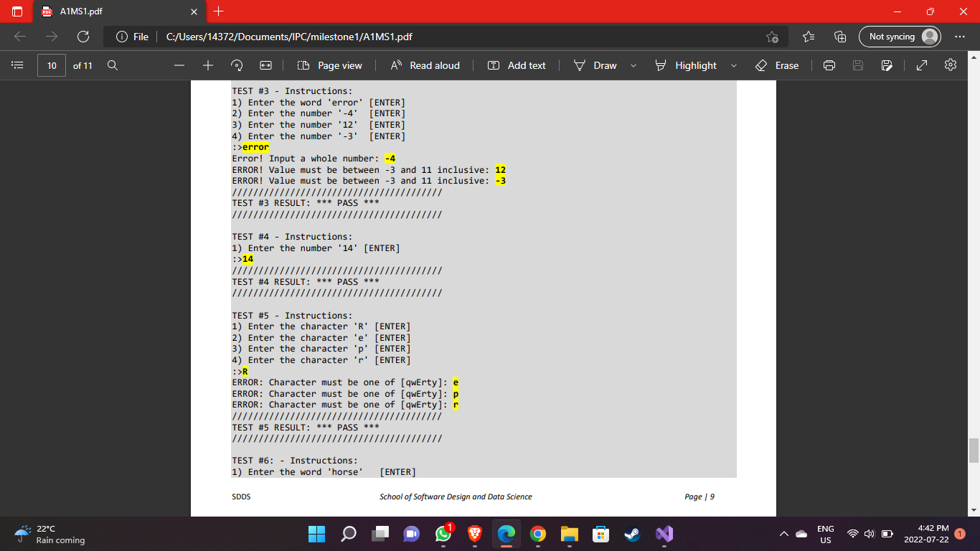
Task: Open the notification center badge
Action: [x=961, y=534]
